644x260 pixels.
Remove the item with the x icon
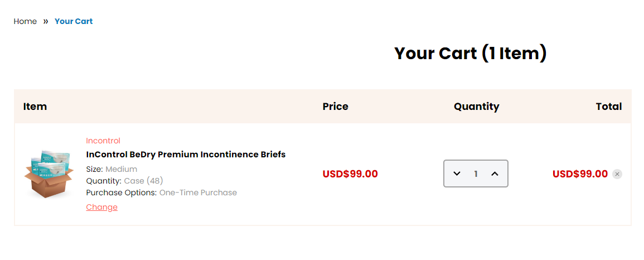617,174
